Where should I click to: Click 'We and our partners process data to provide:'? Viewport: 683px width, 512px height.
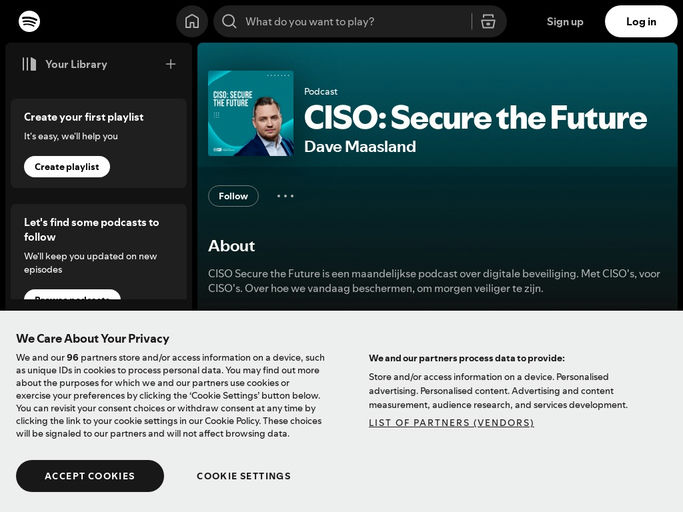click(x=467, y=358)
